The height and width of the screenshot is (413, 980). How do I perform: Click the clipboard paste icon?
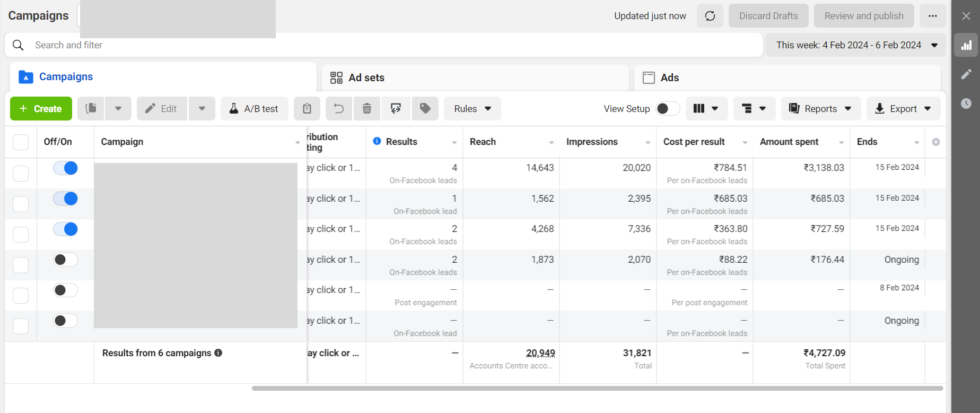[307, 109]
